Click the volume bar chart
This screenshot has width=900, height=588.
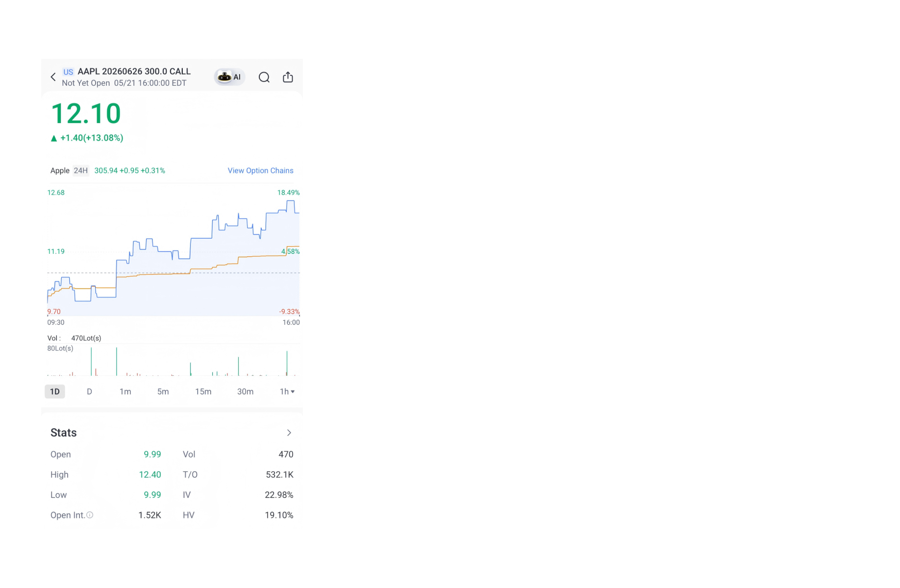(173, 361)
